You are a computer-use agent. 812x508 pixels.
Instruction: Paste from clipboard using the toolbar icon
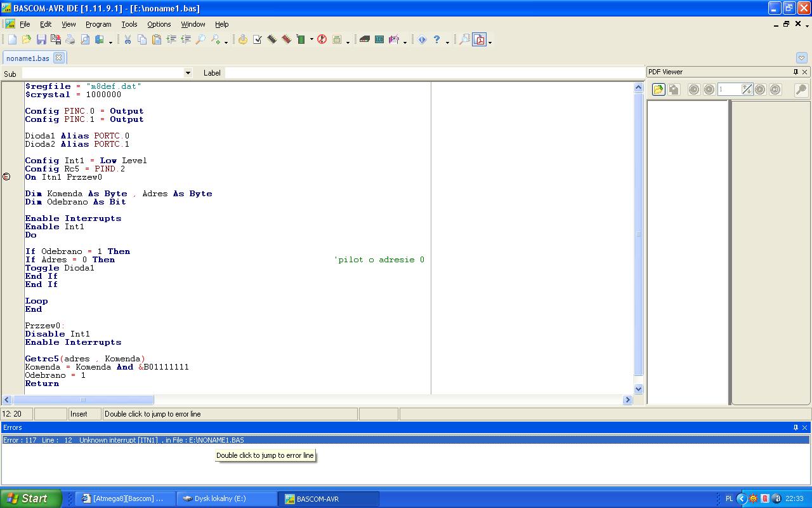(x=157, y=39)
